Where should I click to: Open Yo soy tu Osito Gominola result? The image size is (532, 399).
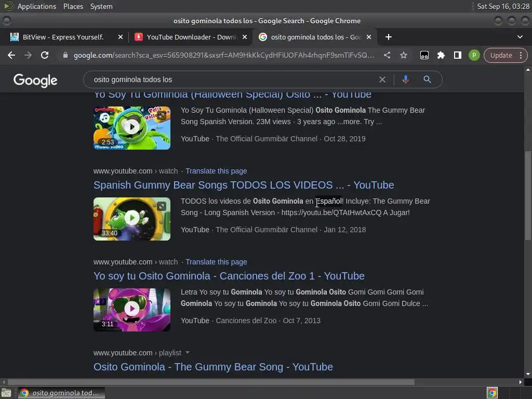point(229,276)
